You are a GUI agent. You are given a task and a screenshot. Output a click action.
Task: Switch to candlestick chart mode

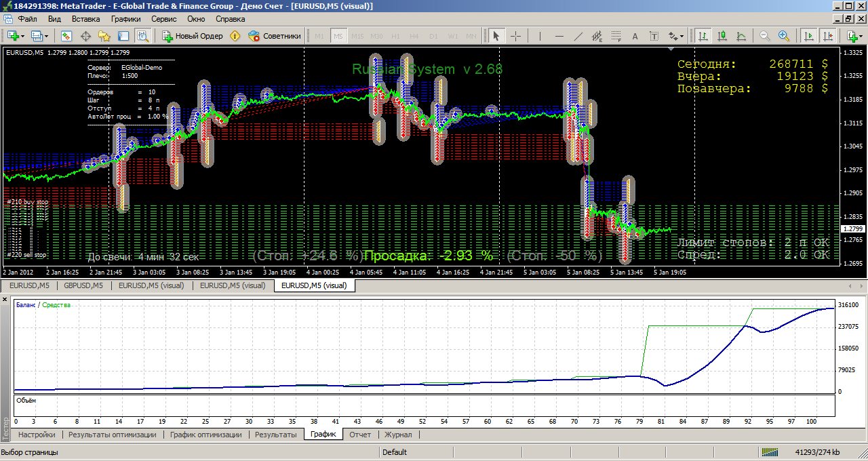(722, 36)
